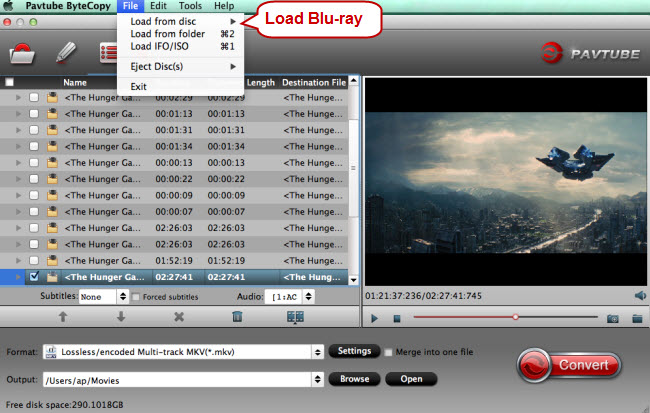Click the Name column header

click(75, 83)
